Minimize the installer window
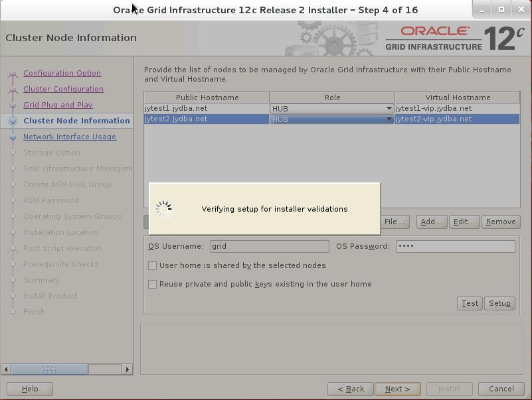This screenshot has width=532, height=400. click(482, 10)
